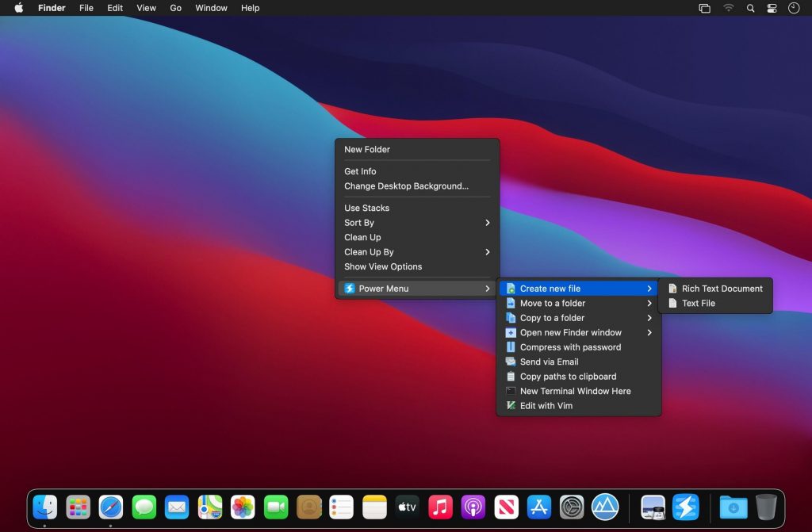Click the New Terminal Window Here icon
This screenshot has height=532, width=812.
click(510, 391)
